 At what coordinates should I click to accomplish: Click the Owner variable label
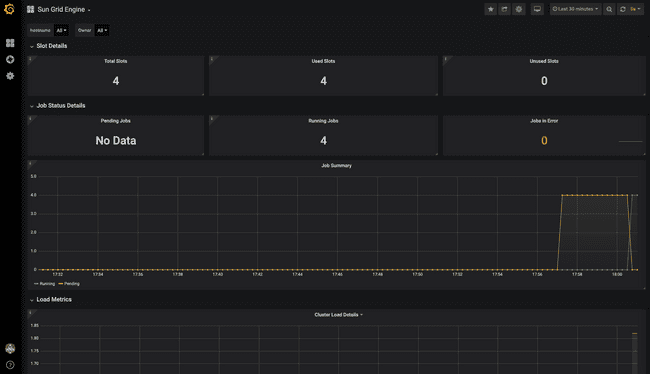85,30
